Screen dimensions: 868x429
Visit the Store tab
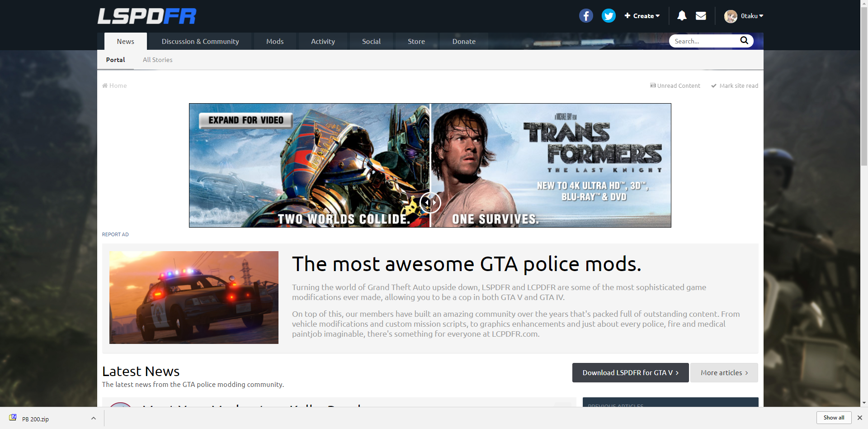coord(416,41)
